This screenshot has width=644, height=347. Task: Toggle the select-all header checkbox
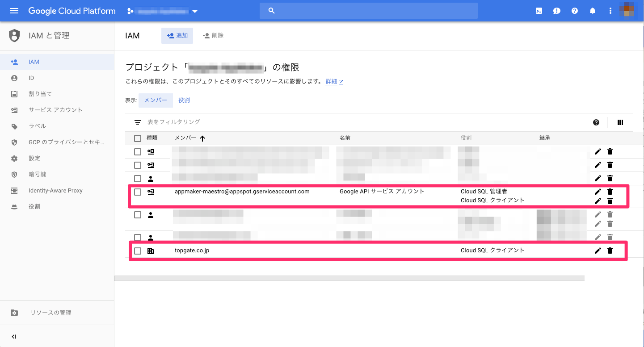138,138
